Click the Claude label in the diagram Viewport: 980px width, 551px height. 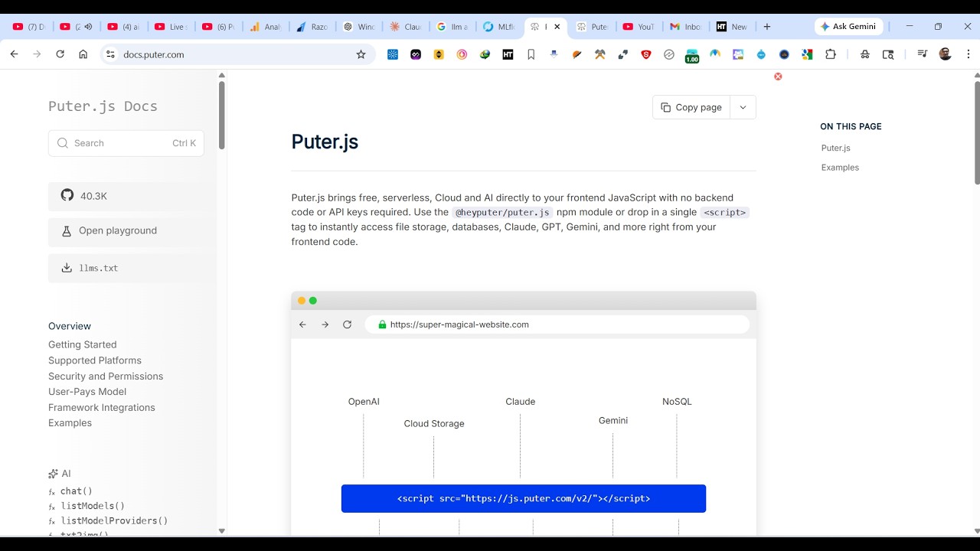[x=521, y=402]
